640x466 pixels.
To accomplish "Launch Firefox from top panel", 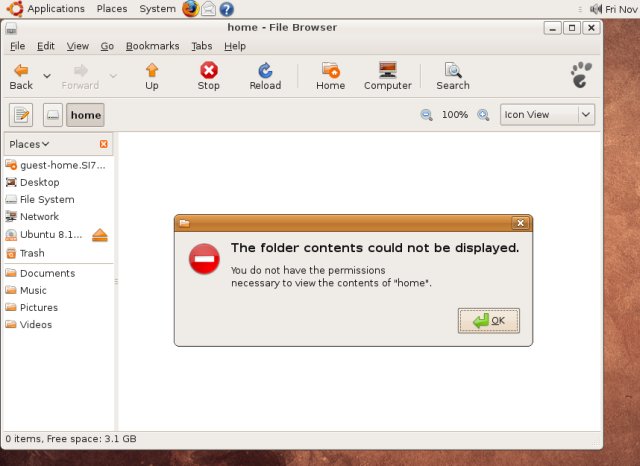I will point(190,9).
